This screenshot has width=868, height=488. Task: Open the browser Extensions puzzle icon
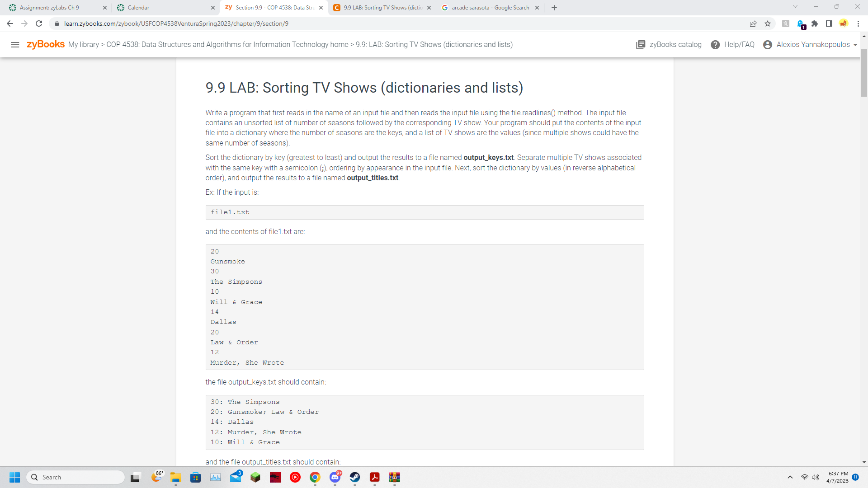(815, 23)
